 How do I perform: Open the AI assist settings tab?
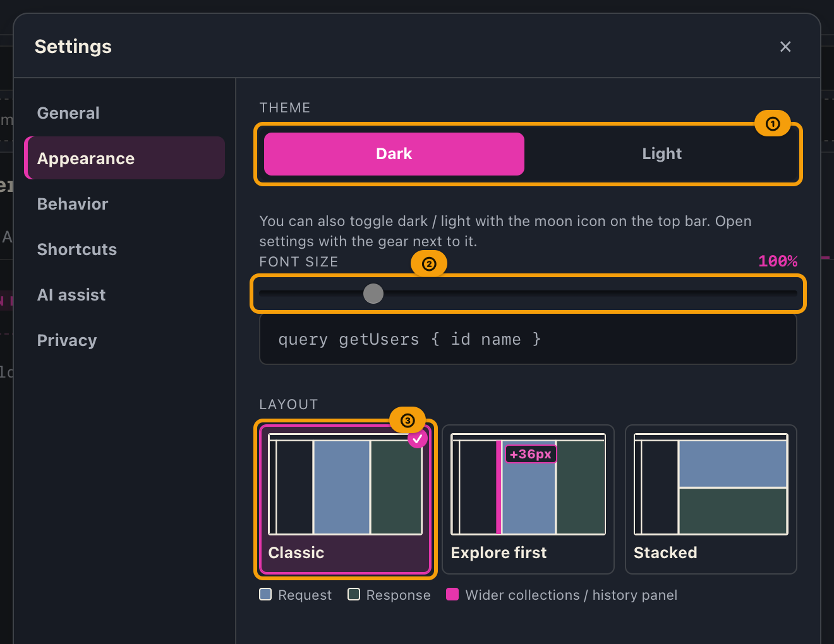point(125,295)
